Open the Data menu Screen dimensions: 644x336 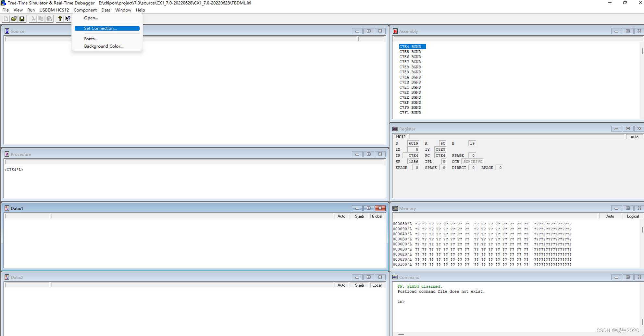106,10
